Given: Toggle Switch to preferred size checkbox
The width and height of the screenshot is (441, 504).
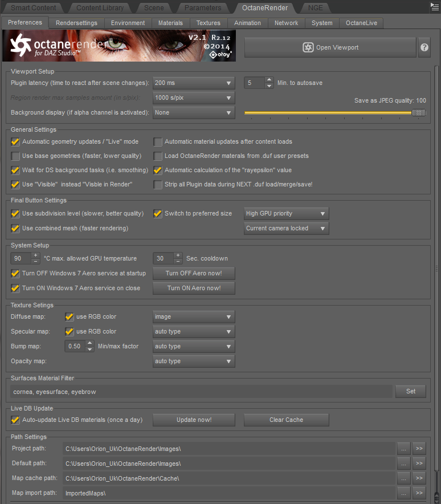Looking at the screenshot, I should (x=158, y=214).
